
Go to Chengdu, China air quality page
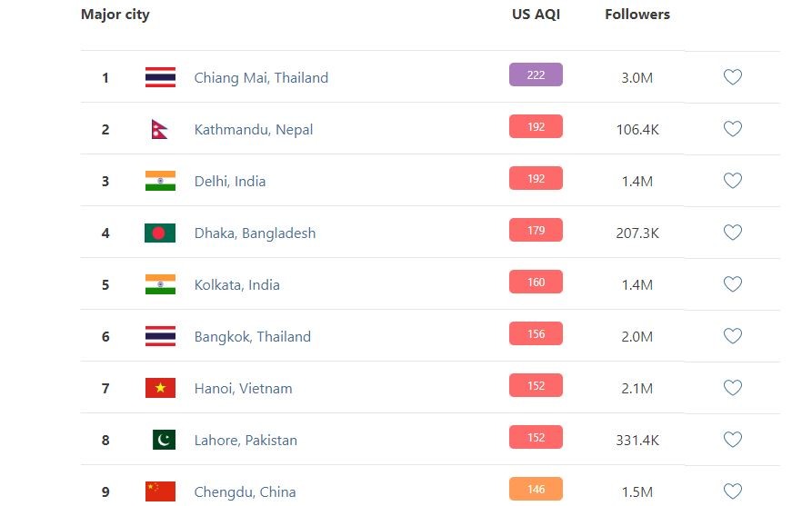click(x=245, y=492)
